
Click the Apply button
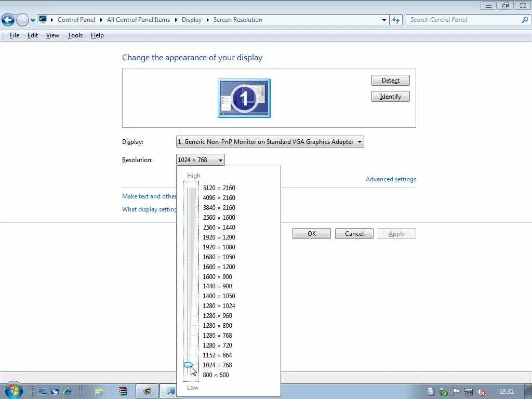point(396,233)
